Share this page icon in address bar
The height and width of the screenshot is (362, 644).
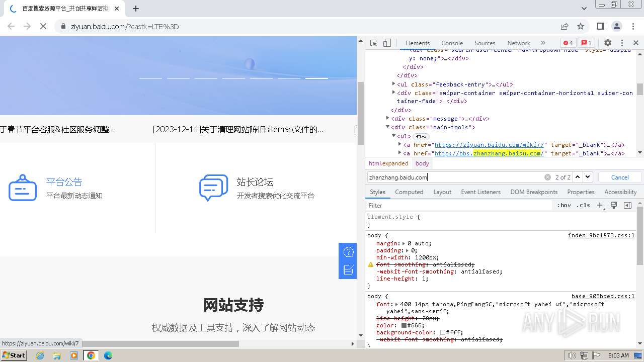[565, 26]
